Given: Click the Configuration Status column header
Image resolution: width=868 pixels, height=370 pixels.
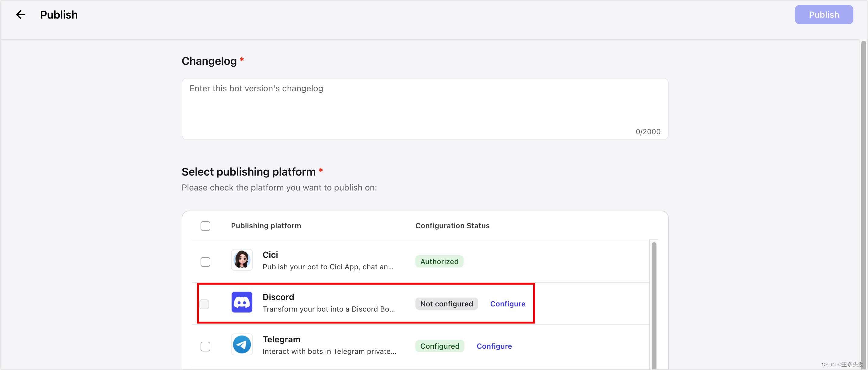Looking at the screenshot, I should [452, 226].
